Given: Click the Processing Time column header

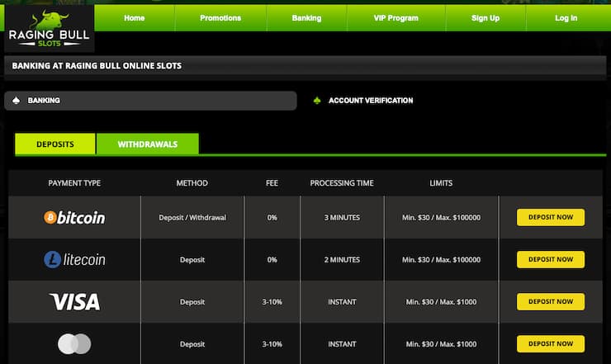Looking at the screenshot, I should click(x=342, y=183).
